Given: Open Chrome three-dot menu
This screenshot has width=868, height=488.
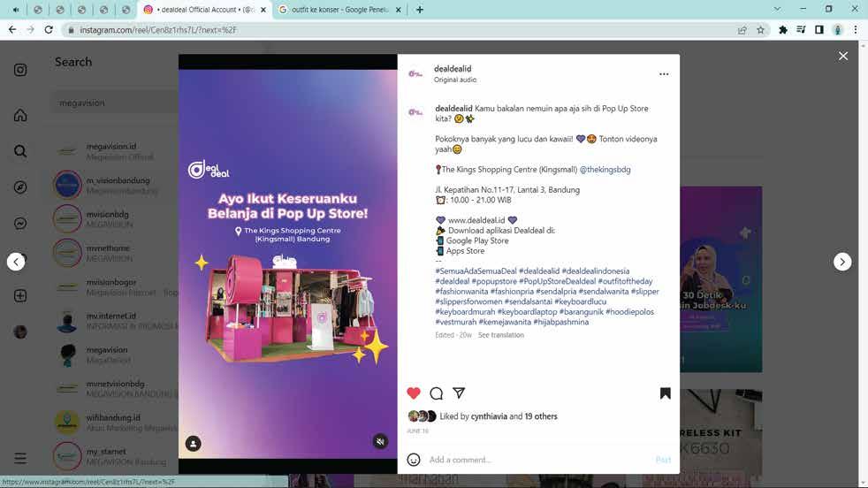Looking at the screenshot, I should point(856,30).
